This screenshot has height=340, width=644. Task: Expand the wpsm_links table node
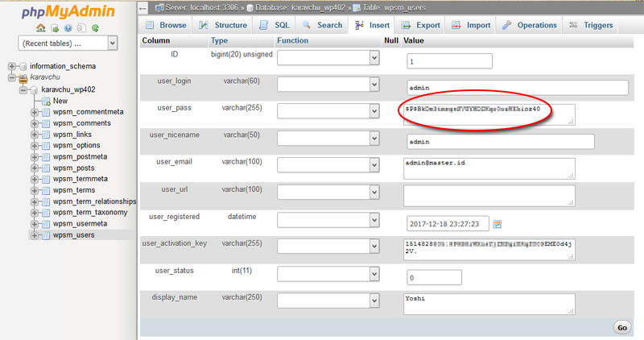35,135
